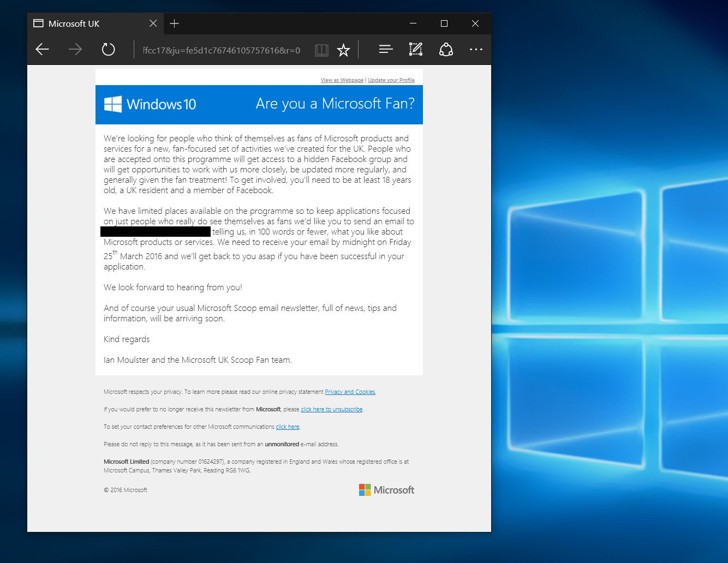The width and height of the screenshot is (728, 563).
Task: Make a Web Note icon
Action: (x=416, y=50)
